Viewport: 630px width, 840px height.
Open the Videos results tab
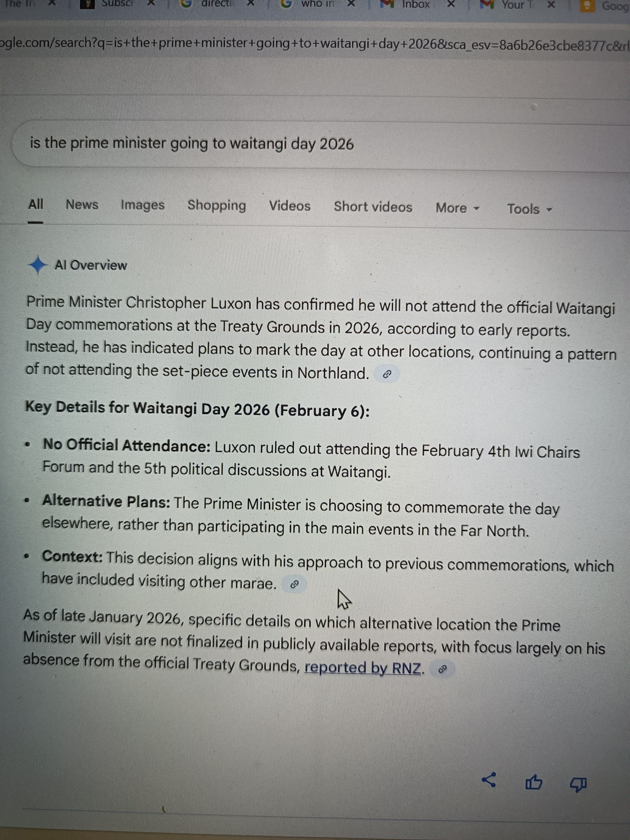tap(289, 206)
